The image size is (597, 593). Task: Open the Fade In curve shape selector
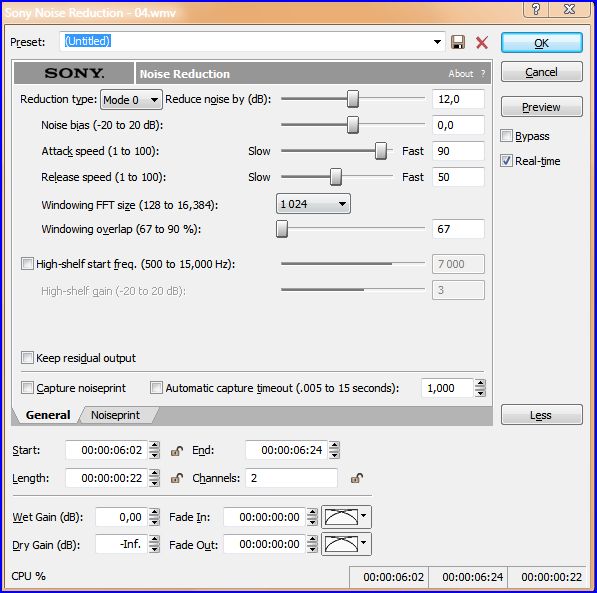pos(346,517)
